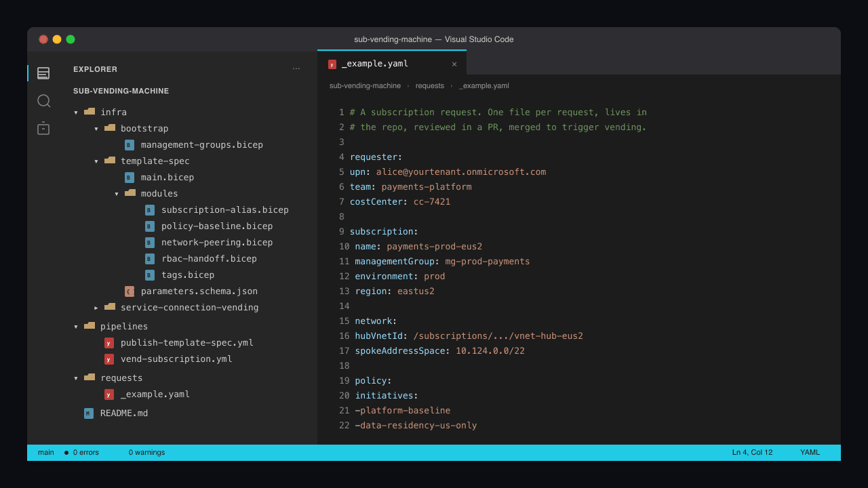
Task: Click the hubVnetId value on line 16
Action: (498, 336)
